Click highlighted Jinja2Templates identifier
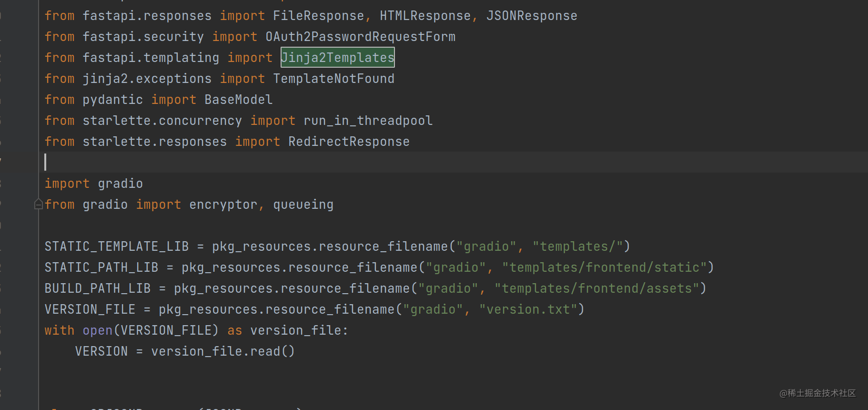This screenshot has height=410, width=868. click(x=338, y=58)
